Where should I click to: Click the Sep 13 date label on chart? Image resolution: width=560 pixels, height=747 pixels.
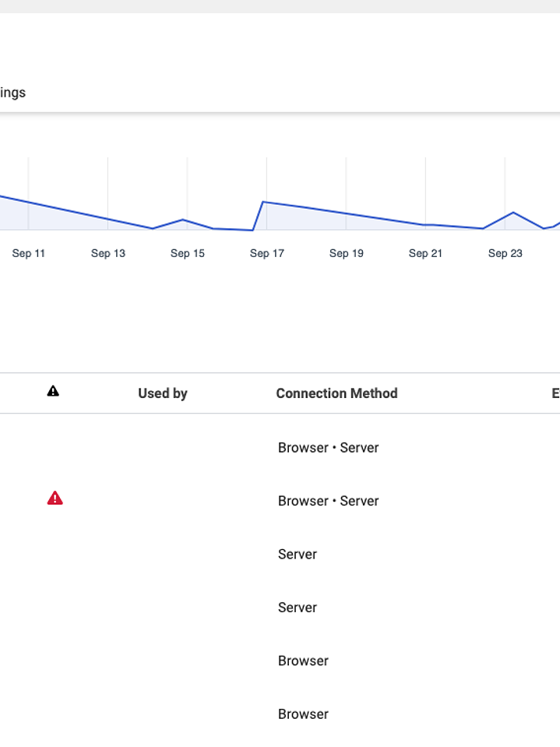click(108, 253)
